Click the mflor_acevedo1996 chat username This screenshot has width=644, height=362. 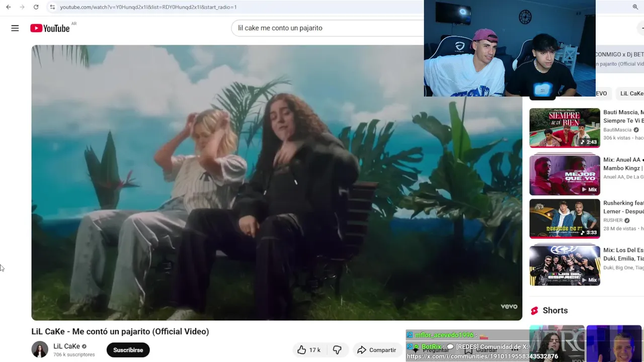(x=444, y=335)
